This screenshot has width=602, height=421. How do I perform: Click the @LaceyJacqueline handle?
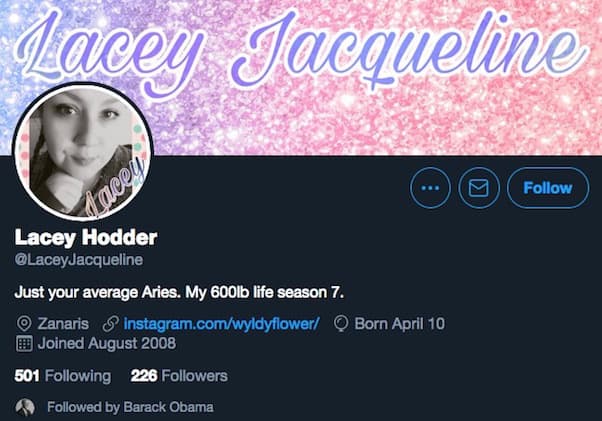[79, 260]
